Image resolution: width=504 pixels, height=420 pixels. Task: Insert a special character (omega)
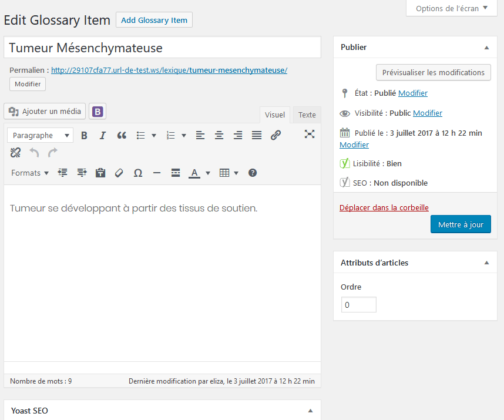[138, 173]
